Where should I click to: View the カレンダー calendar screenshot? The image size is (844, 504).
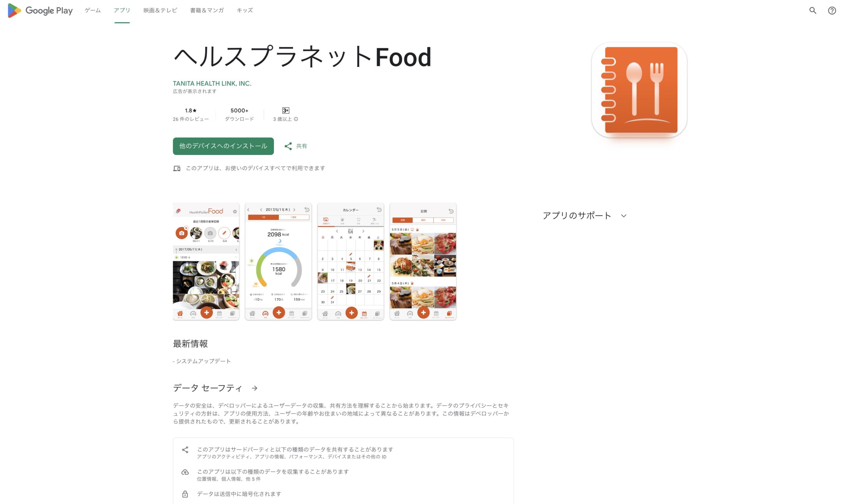pyautogui.click(x=350, y=261)
